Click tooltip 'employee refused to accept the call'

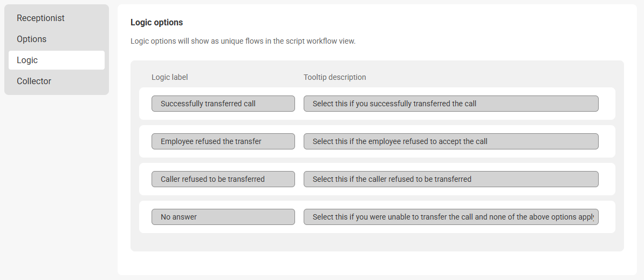(450, 141)
